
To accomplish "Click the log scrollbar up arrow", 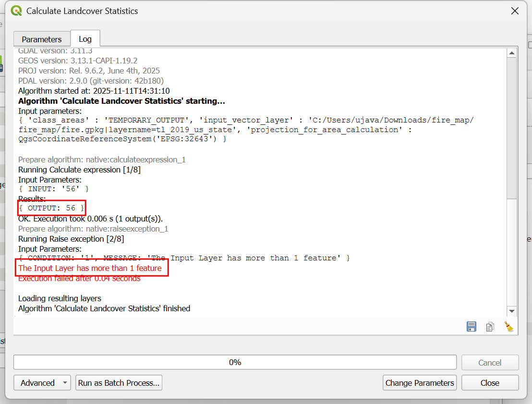I will (511, 53).
